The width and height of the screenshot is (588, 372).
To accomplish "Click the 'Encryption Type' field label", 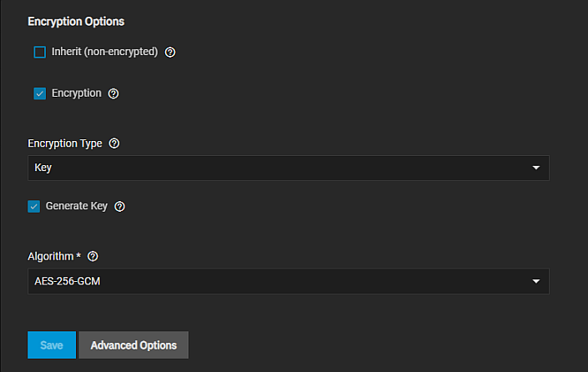I will pyautogui.click(x=65, y=143).
